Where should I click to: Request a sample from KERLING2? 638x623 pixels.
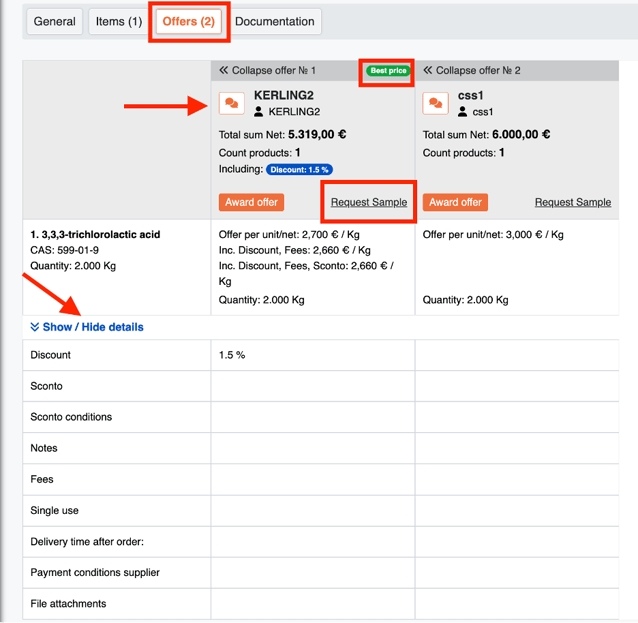369,202
